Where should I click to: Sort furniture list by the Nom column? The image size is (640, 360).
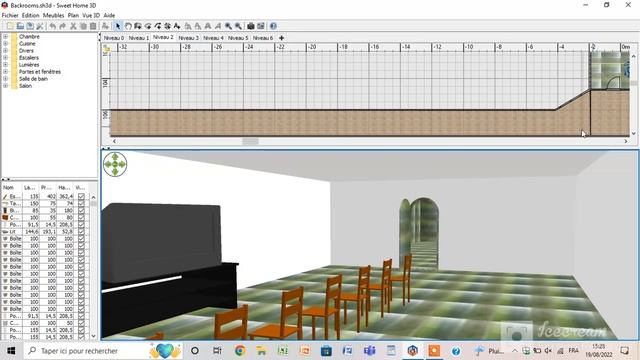click(11, 187)
